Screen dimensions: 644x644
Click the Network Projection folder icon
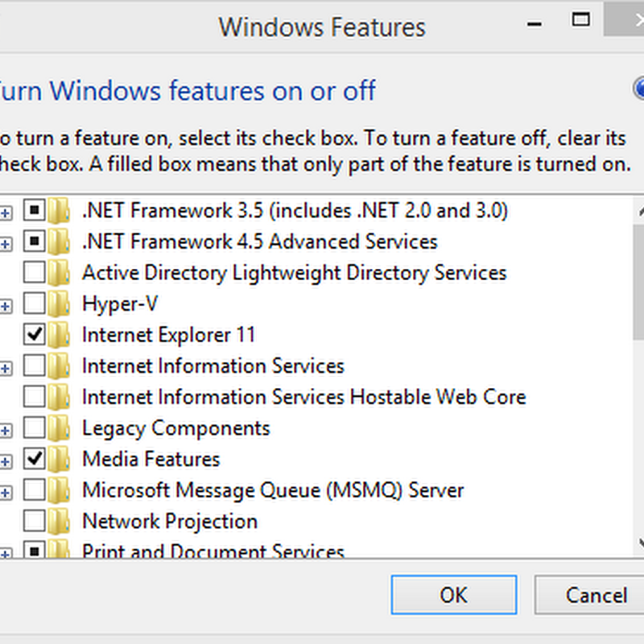tap(59, 522)
